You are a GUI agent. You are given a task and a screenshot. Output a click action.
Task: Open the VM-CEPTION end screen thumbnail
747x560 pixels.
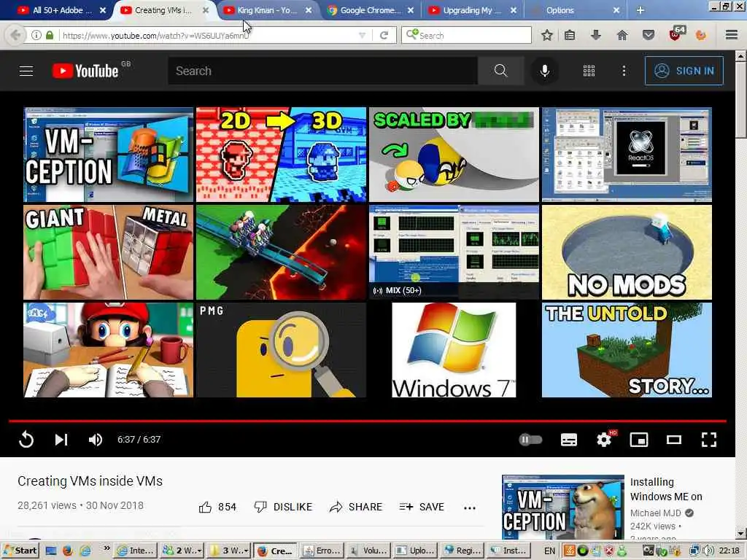109,155
